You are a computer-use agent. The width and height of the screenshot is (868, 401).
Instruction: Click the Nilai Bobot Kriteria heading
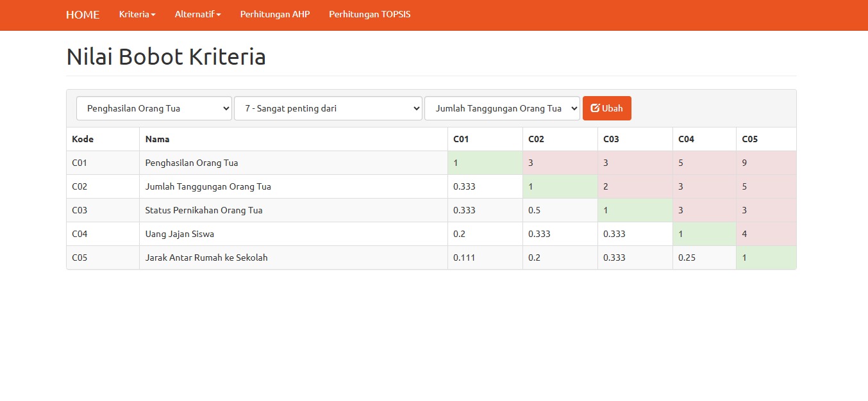tap(166, 57)
